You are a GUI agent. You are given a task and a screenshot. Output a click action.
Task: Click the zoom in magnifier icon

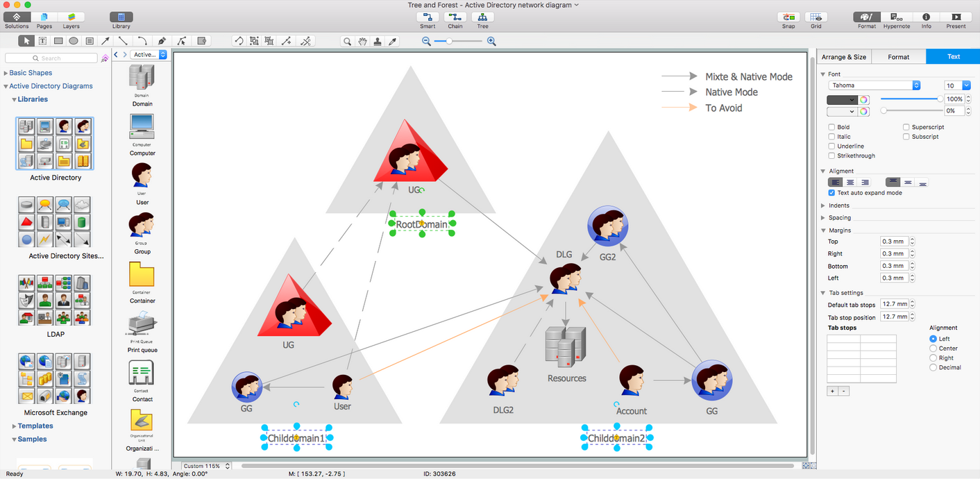pyautogui.click(x=491, y=42)
